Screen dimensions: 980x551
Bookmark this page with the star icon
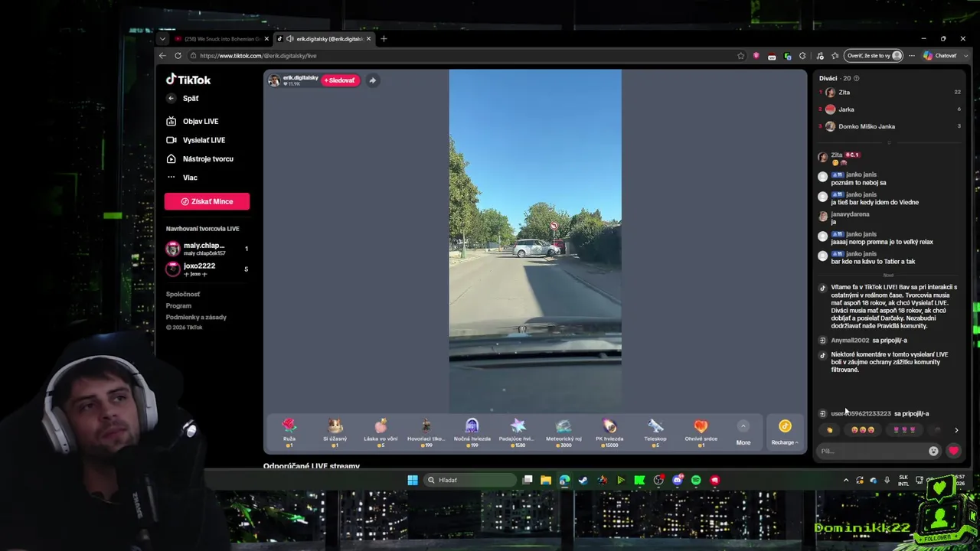click(x=740, y=56)
